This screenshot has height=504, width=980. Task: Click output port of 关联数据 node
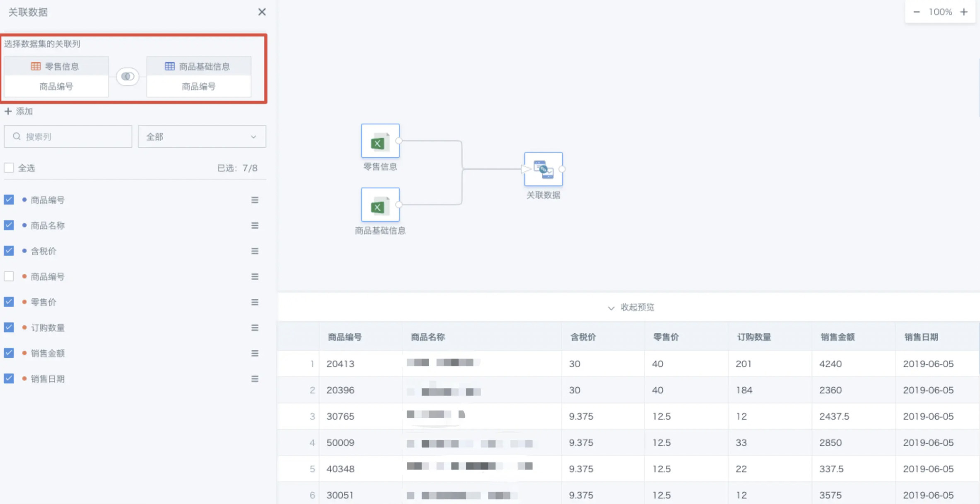point(562,169)
